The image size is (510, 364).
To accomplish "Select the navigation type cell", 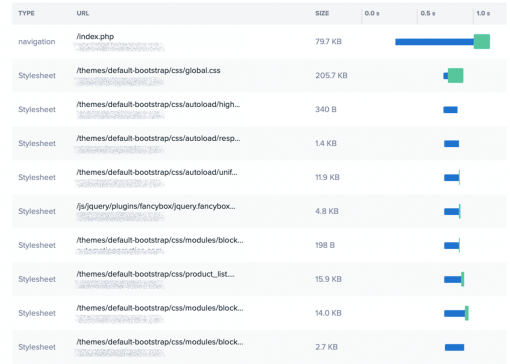I will click(x=37, y=42).
